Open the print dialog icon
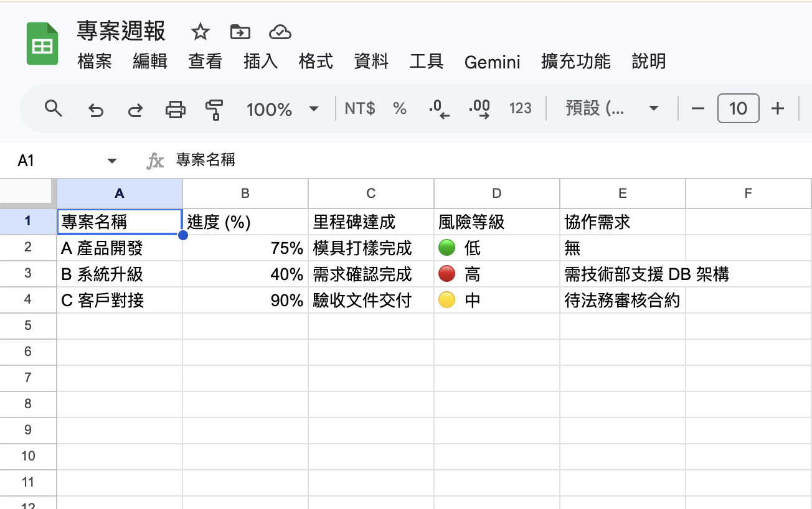Viewport: 812px width, 509px height. pos(175,108)
